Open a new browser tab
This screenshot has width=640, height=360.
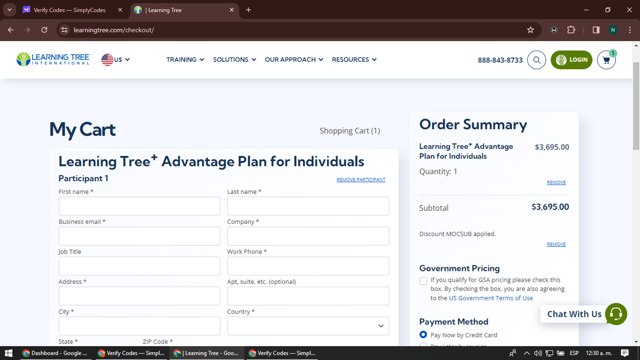[x=248, y=10]
